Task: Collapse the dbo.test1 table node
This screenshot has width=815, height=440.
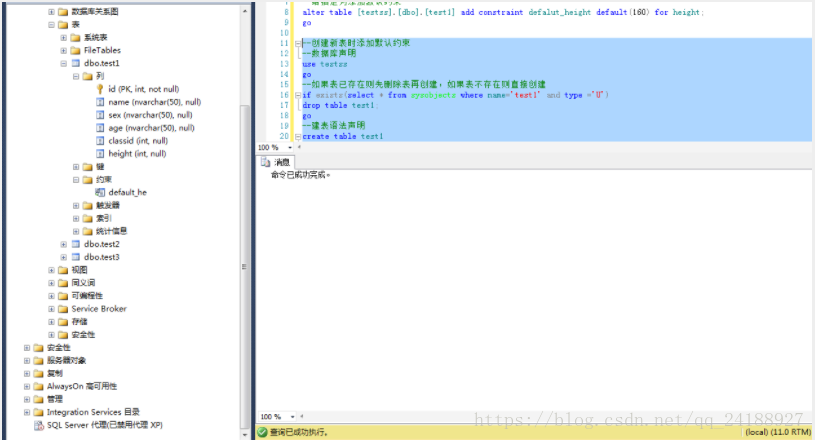Action: point(63,63)
